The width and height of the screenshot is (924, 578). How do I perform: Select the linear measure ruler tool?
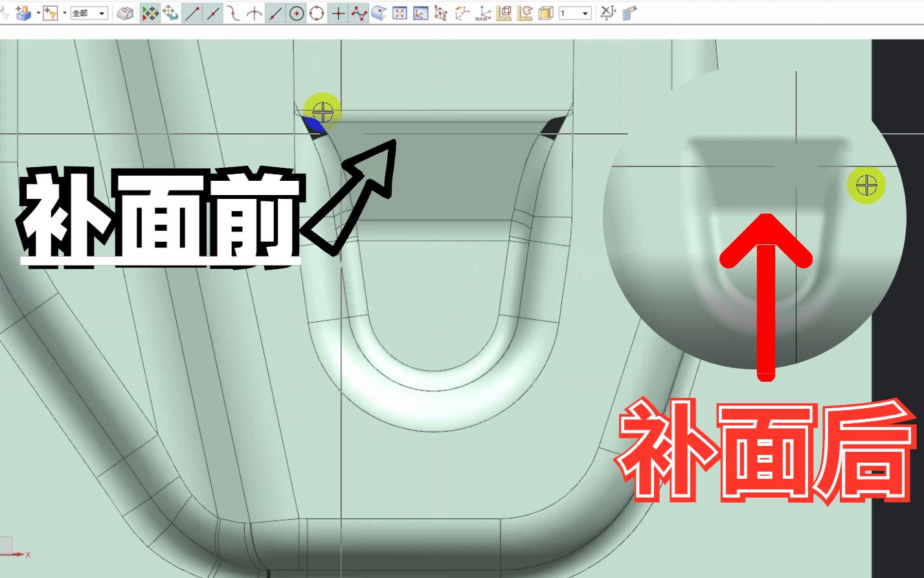pyautogui.click(x=505, y=12)
